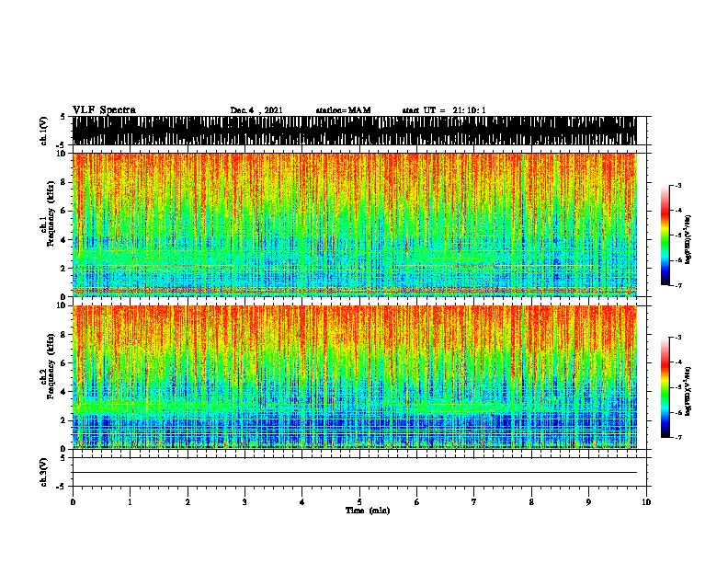Click the "5" tick of ch.1(V) axis

tap(64, 117)
